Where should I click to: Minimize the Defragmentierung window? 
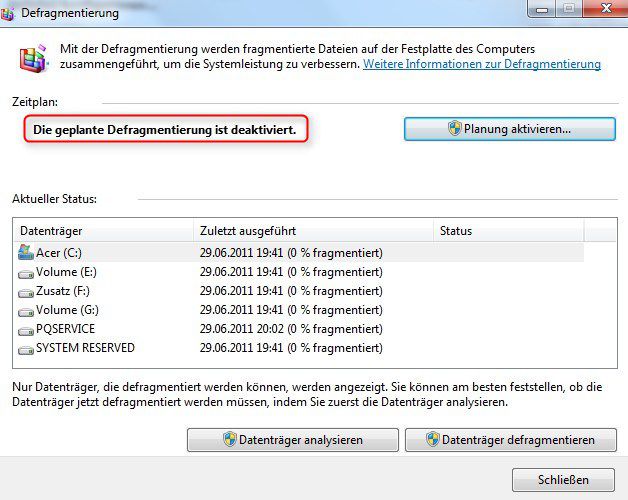tap(541, 9)
